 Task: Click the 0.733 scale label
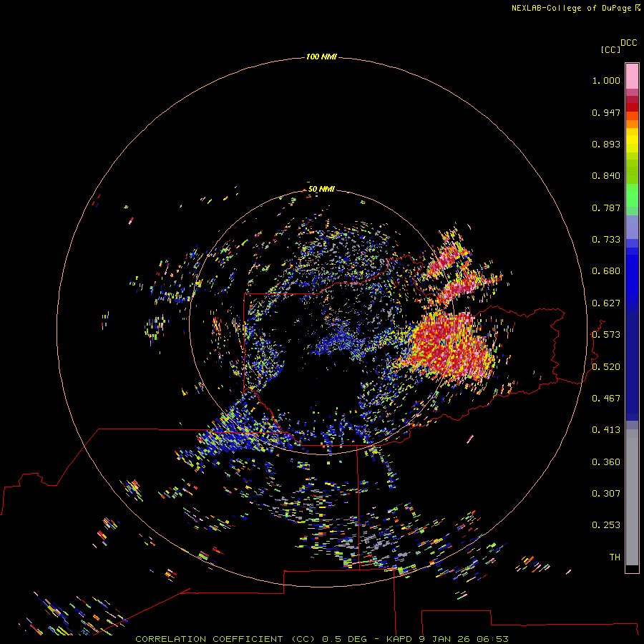[606, 240]
